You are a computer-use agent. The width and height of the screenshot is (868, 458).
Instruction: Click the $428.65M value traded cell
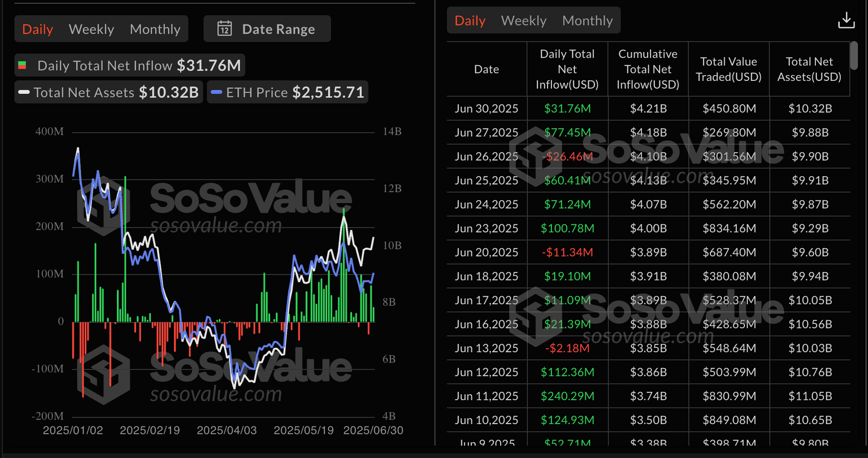point(729,324)
